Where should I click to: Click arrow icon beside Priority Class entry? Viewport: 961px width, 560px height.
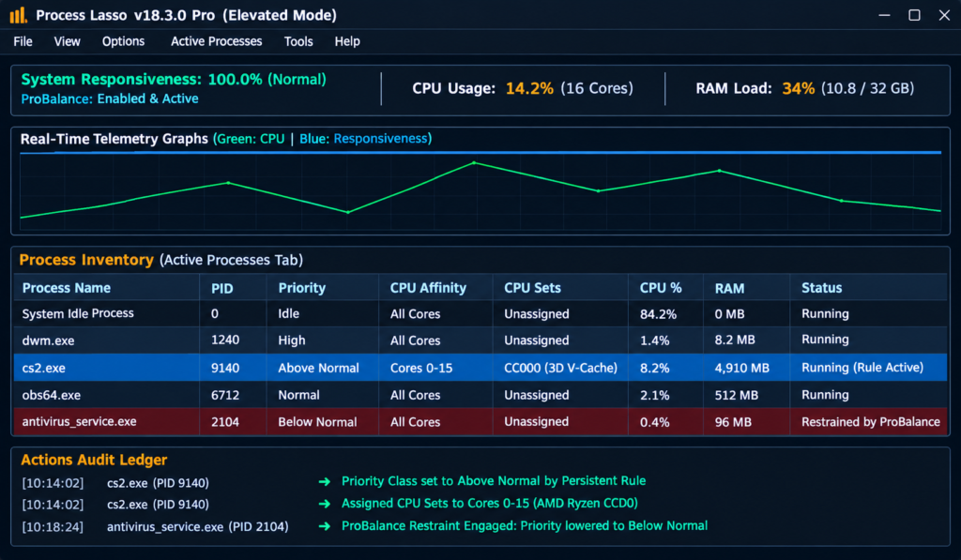(325, 481)
